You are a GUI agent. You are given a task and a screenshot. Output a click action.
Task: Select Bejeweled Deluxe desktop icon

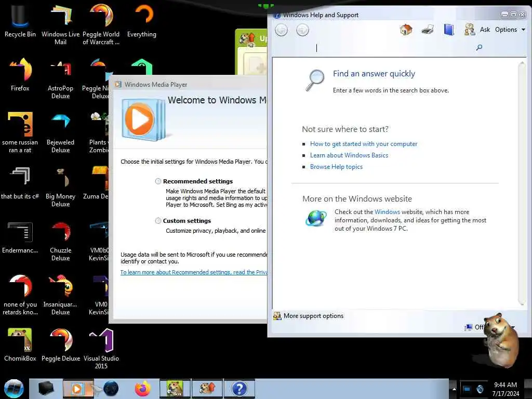pyautogui.click(x=60, y=132)
